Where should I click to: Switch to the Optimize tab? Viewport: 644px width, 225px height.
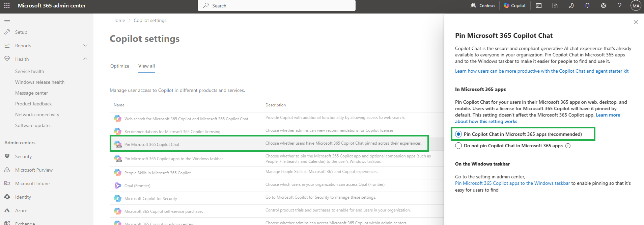click(120, 66)
